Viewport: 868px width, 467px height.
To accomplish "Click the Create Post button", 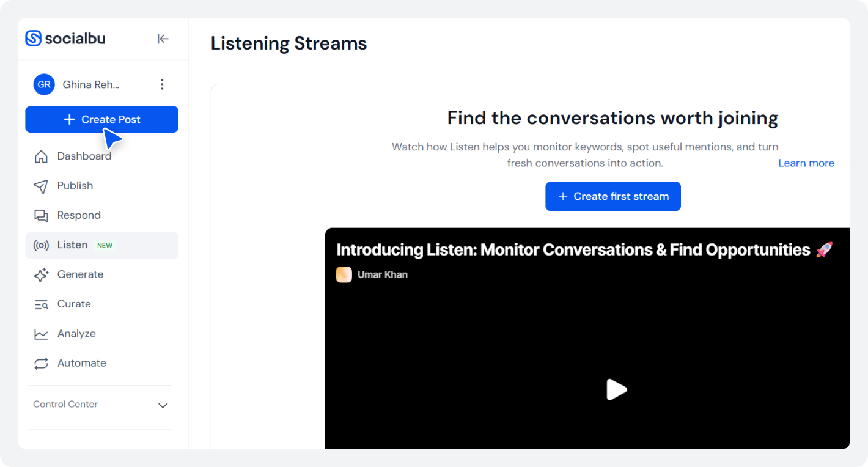I will click(101, 119).
